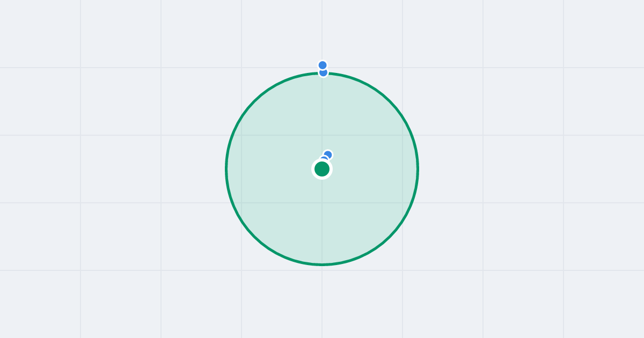The width and height of the screenshot is (644, 338).
Task: Click the white ring around the green marker
Action: 322,160
